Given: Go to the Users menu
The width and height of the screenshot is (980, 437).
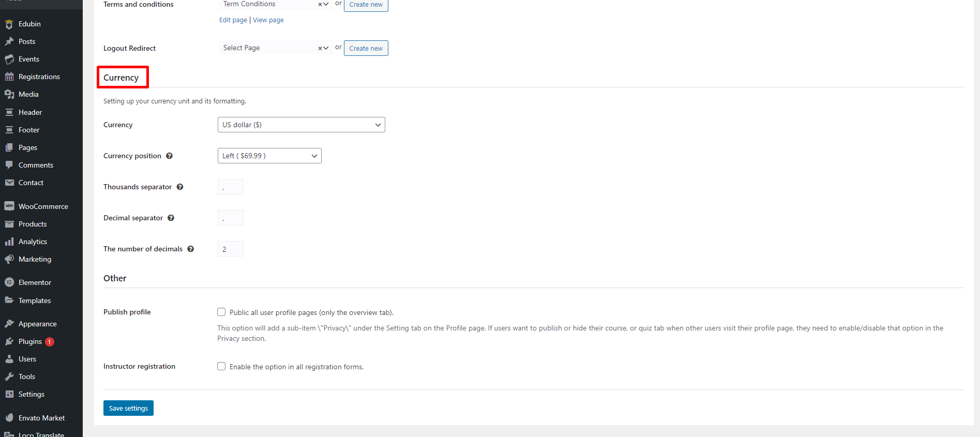Looking at the screenshot, I should 27,359.
